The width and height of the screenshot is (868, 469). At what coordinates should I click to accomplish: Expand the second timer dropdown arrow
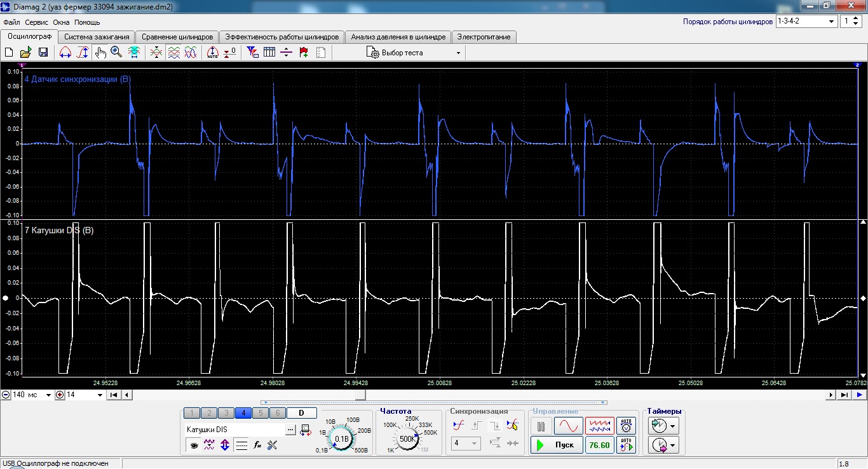tap(673, 445)
